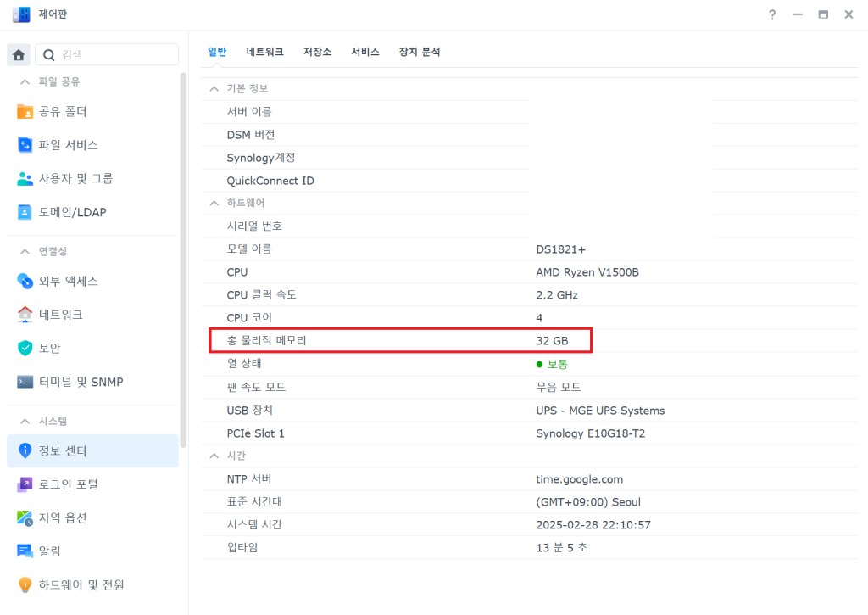The image size is (868, 615).
Task: Click the PCIe value Synology E10G18-T2
Action: (x=591, y=433)
